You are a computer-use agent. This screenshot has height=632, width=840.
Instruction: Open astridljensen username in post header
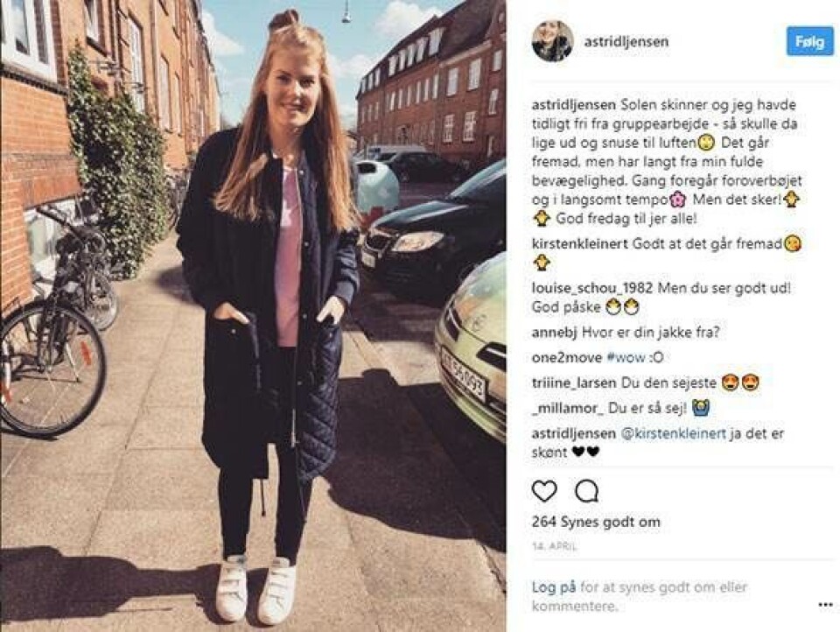pyautogui.click(x=626, y=41)
